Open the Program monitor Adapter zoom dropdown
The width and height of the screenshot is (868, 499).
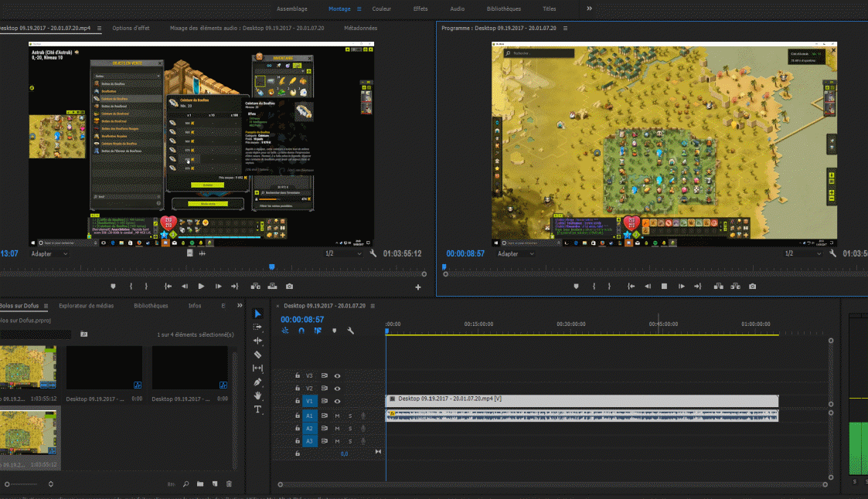516,254
